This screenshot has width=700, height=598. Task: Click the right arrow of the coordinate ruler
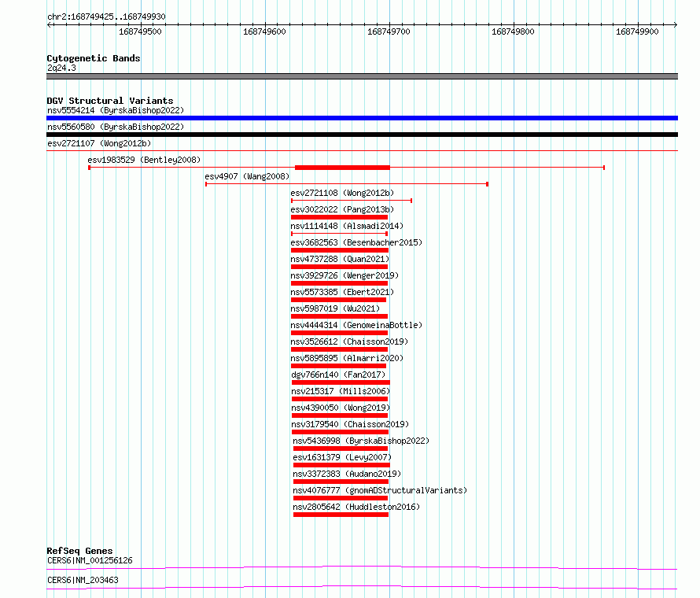pyautogui.click(x=676, y=24)
